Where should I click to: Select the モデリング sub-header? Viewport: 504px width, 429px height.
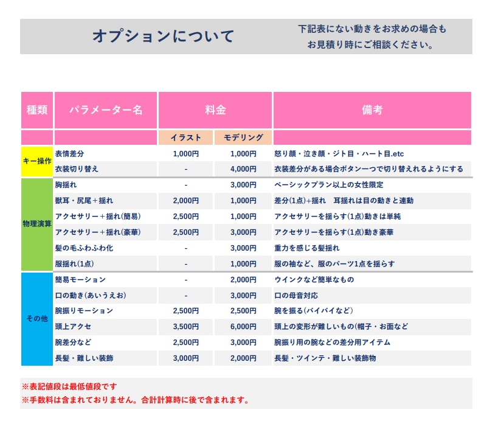click(x=243, y=138)
